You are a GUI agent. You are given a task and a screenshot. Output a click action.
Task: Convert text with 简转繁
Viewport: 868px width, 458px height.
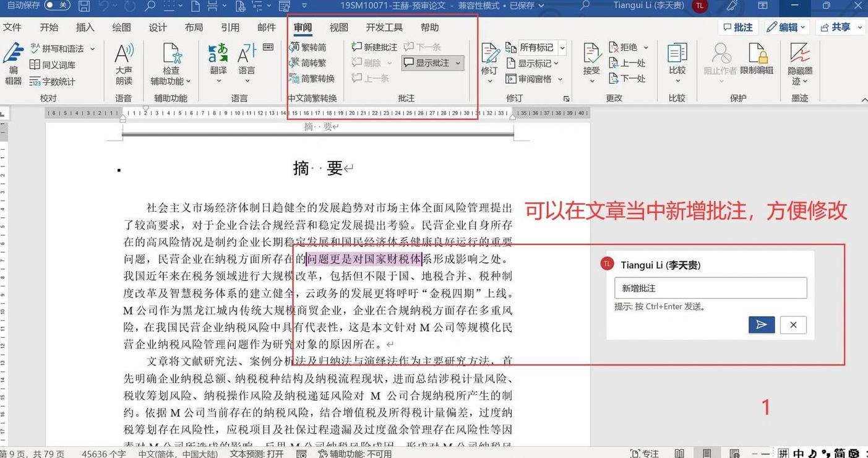click(x=308, y=63)
